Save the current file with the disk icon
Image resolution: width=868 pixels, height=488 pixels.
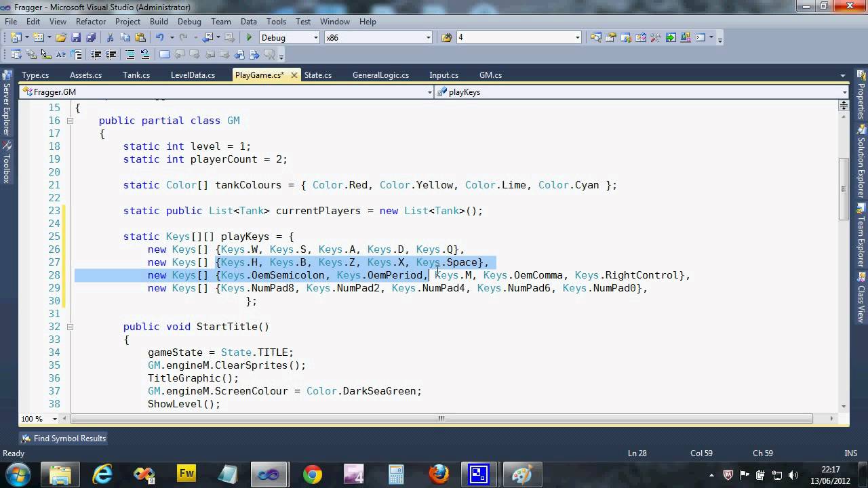point(76,38)
